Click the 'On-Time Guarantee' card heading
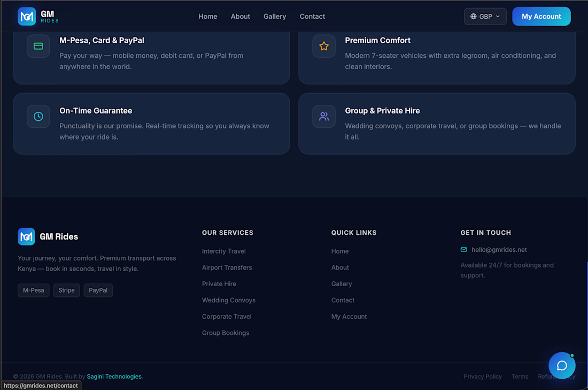 pyautogui.click(x=96, y=111)
